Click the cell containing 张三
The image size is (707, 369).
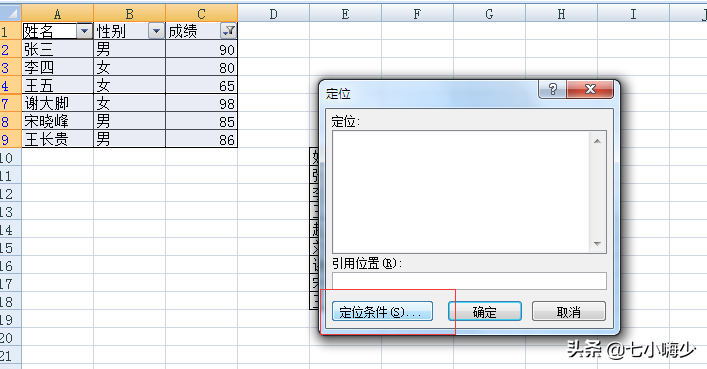57,49
